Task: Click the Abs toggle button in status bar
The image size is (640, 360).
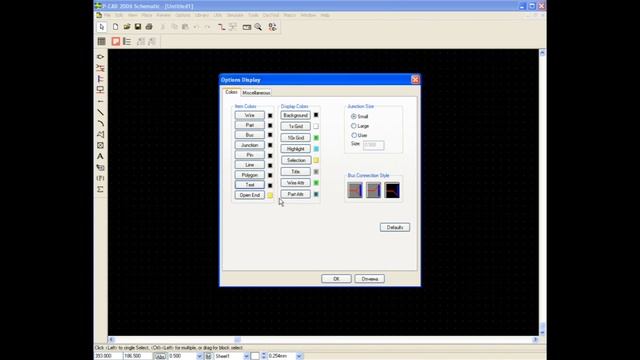Action: point(160,356)
